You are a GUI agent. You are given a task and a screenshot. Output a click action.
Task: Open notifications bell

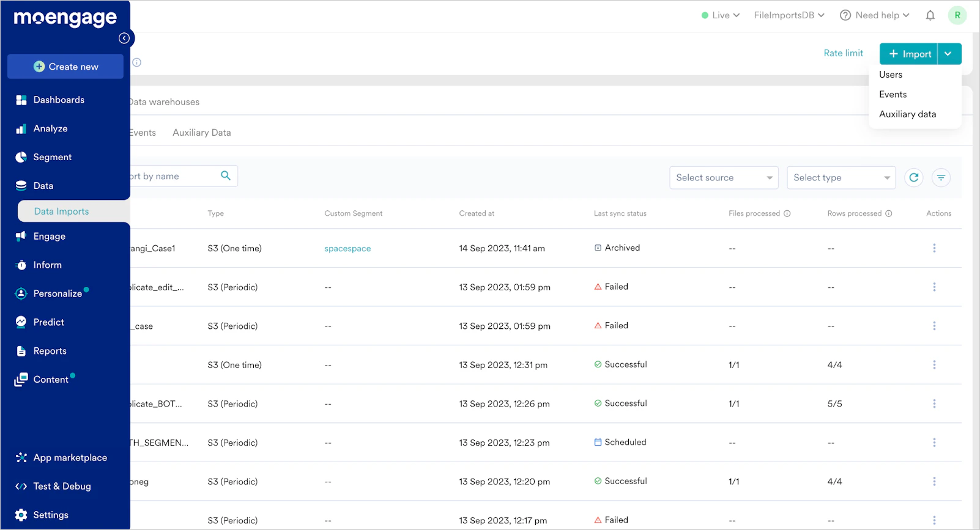pos(930,15)
